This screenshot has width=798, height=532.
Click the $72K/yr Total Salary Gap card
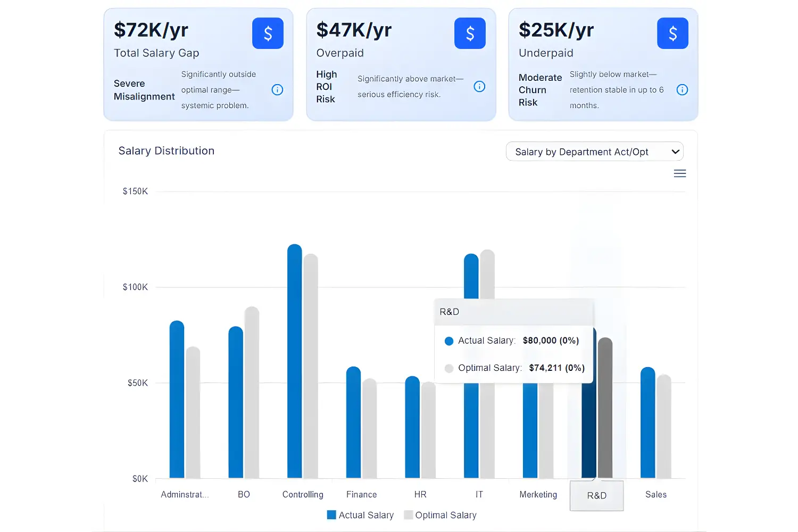point(198,64)
